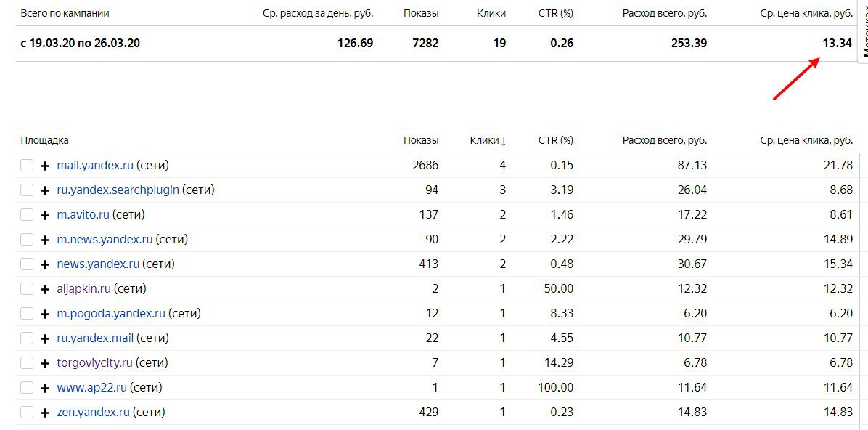Image resolution: width=868 pixels, height=430 pixels.
Task: Click plus icon next to aljapkin.ru
Action: 45,289
